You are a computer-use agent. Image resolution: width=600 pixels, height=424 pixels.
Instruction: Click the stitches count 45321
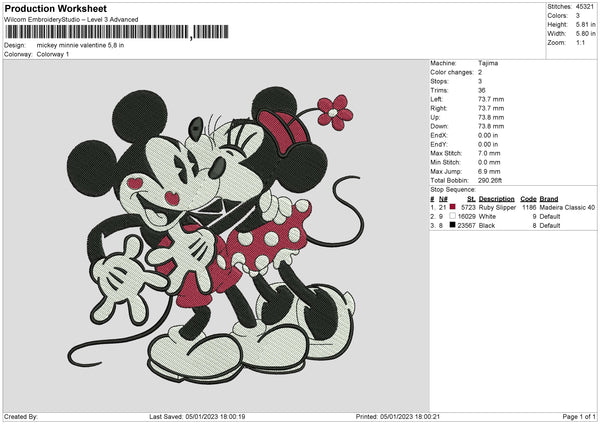coord(585,7)
